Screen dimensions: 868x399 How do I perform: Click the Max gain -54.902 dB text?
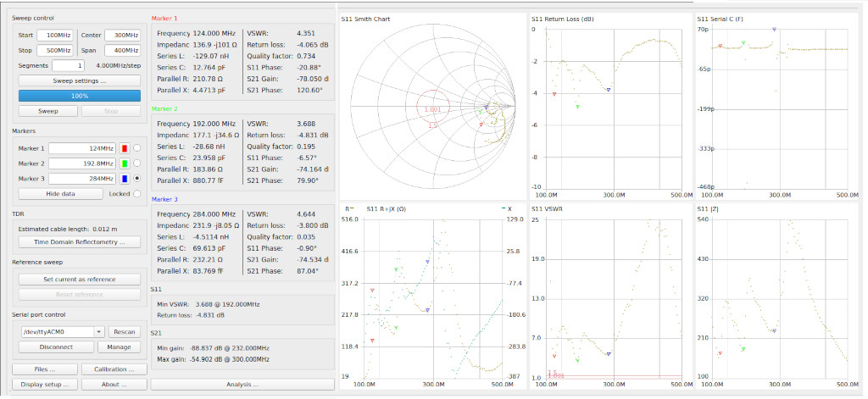pos(213,359)
